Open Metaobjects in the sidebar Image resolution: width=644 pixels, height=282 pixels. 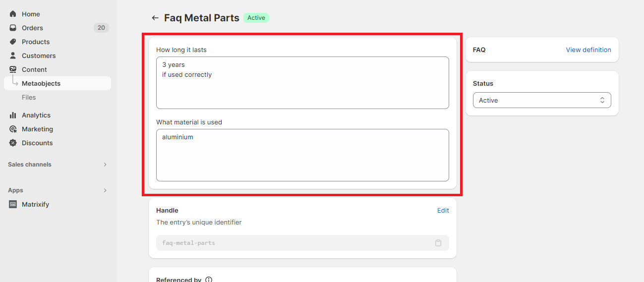(41, 83)
